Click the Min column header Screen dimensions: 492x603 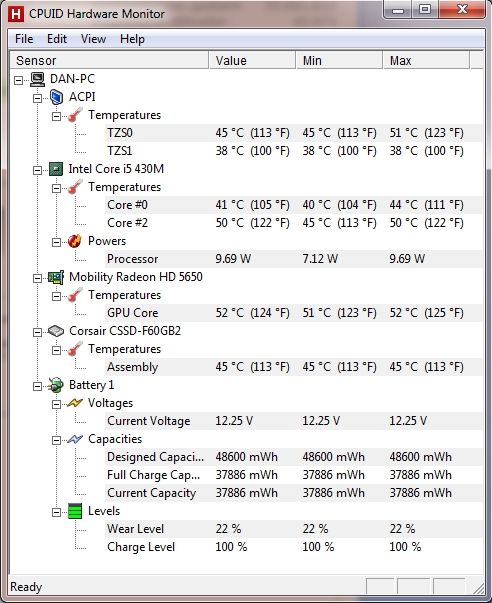pyautogui.click(x=339, y=60)
